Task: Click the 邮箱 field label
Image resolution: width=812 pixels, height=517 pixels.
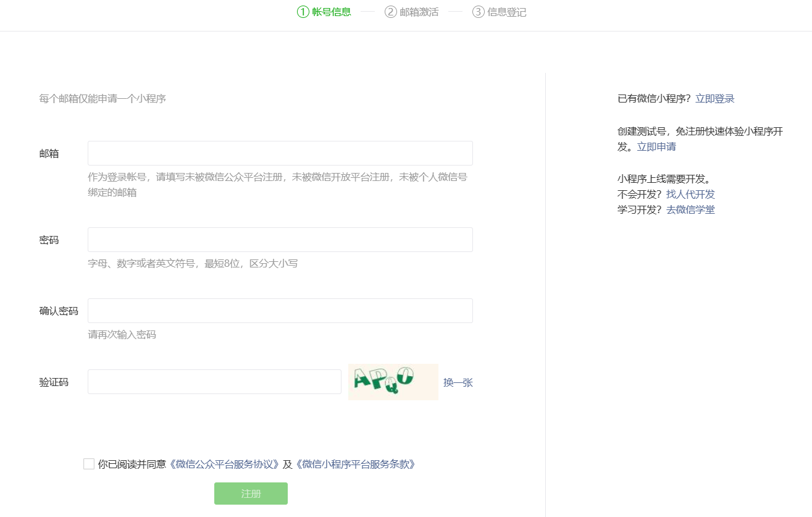Action: tap(49, 153)
